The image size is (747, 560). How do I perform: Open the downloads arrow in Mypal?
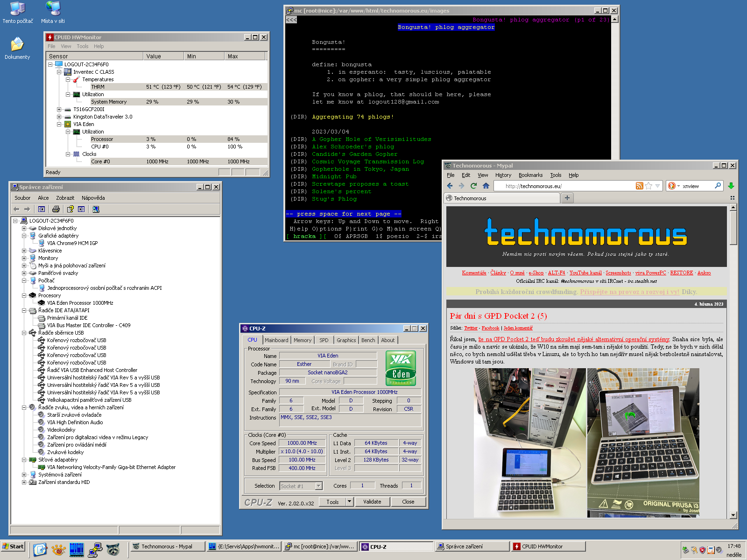pos(731,186)
